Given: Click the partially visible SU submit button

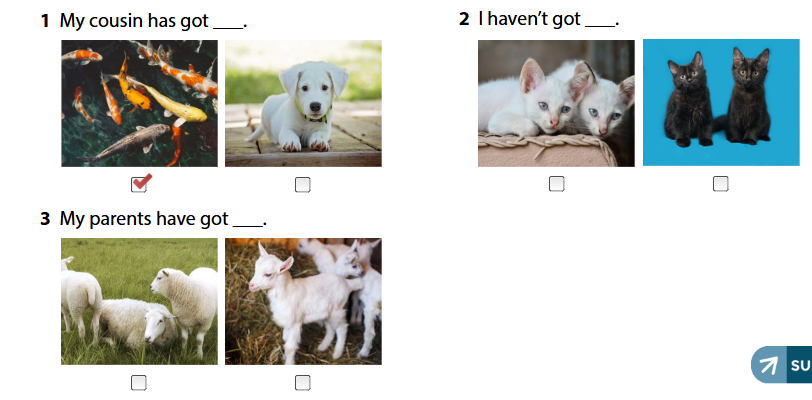Looking at the screenshot, I should coord(781,365).
